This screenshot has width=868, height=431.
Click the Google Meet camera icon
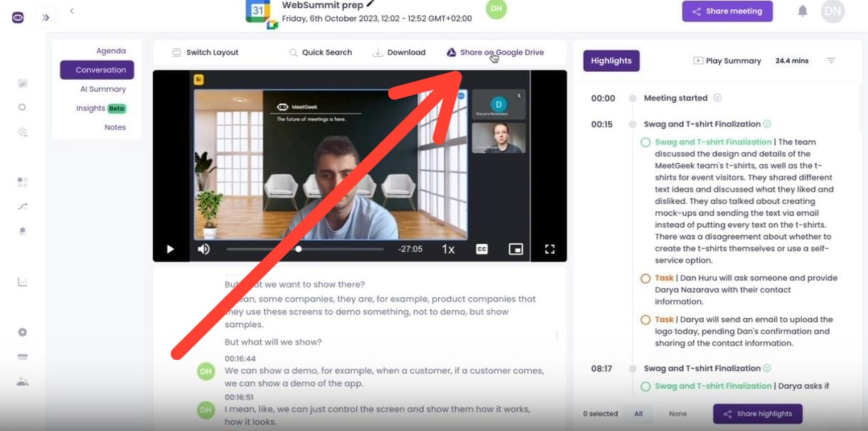coord(272,25)
